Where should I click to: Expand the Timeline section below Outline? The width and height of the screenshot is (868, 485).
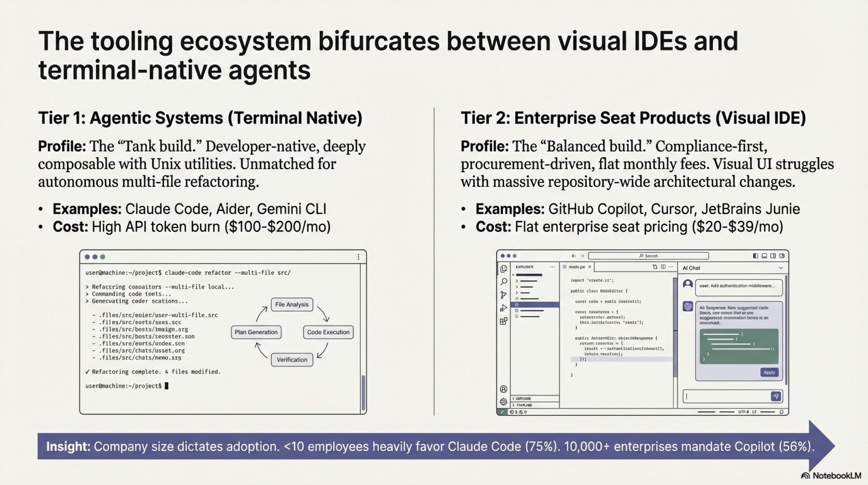point(535,405)
